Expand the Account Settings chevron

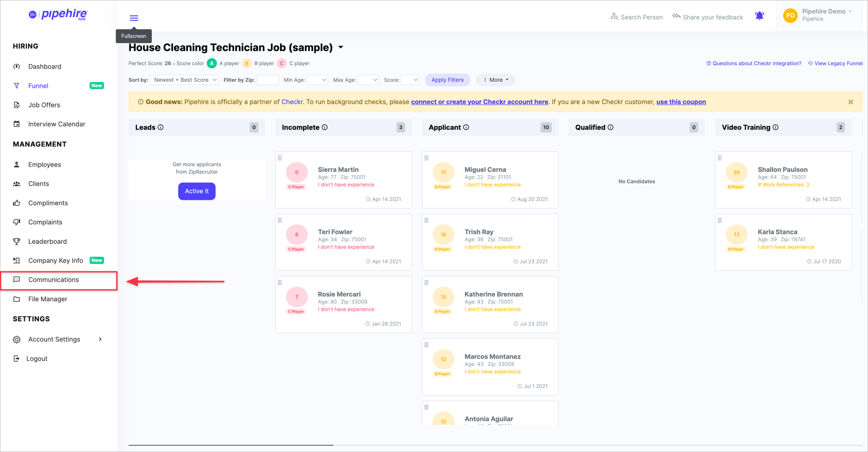tap(100, 339)
